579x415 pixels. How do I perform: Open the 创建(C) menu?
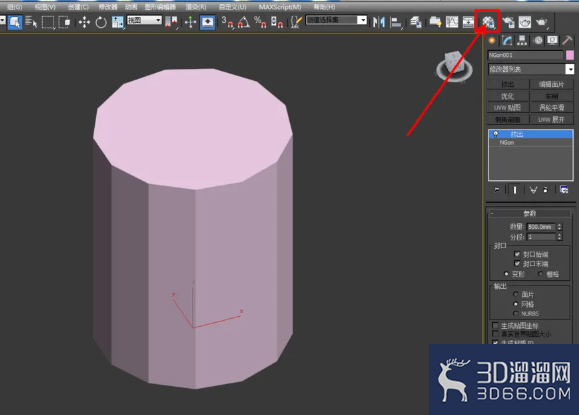78,7
